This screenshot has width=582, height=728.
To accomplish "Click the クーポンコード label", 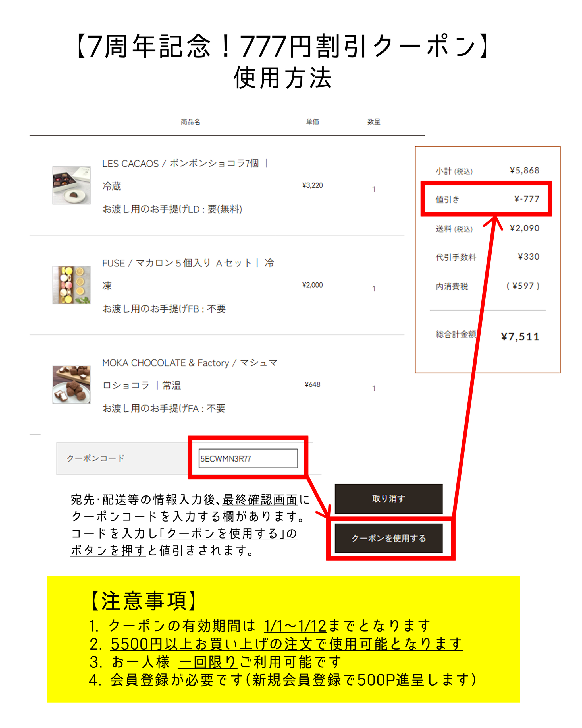I will [x=95, y=458].
